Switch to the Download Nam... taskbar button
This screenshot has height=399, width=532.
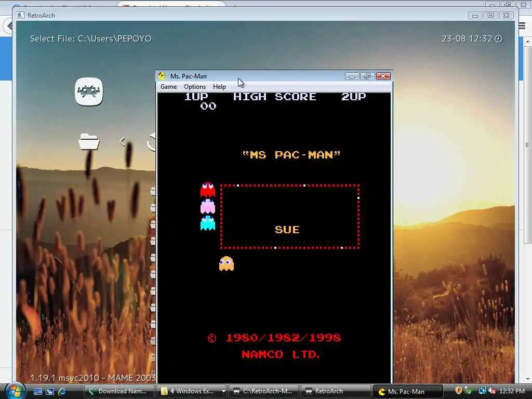tap(119, 391)
